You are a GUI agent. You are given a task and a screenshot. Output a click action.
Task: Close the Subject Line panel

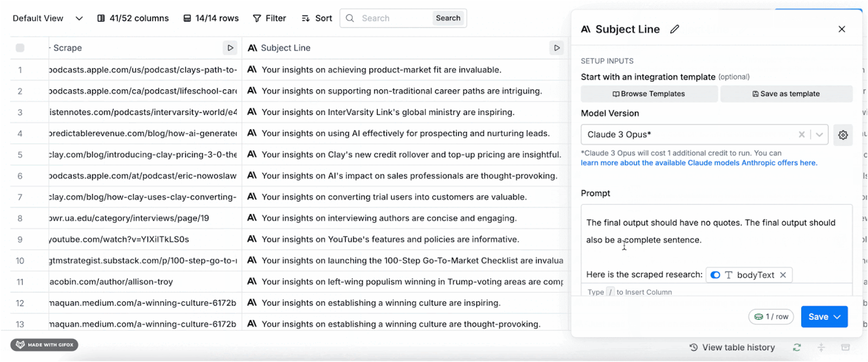point(841,29)
